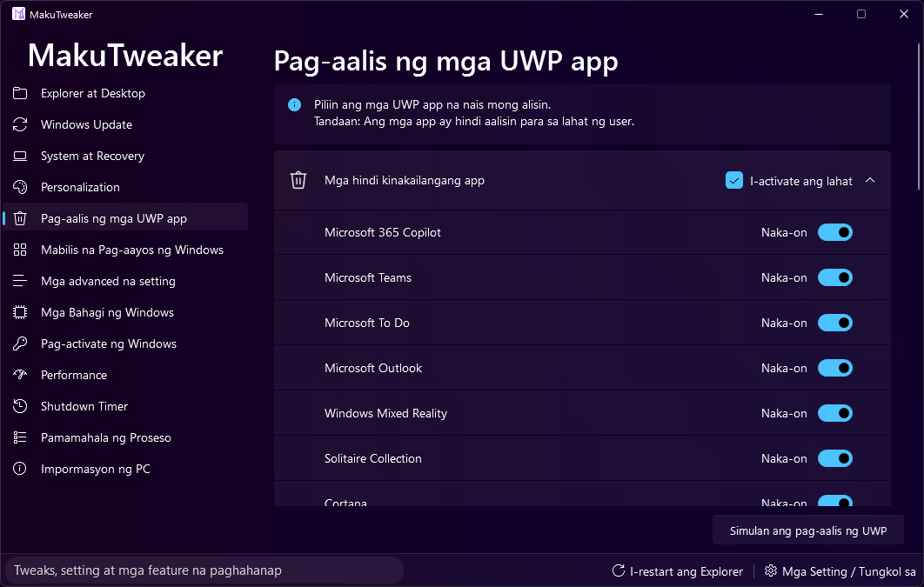Viewport: 924px width, 587px height.
Task: Click the Microsoft Teams label
Action: click(368, 277)
